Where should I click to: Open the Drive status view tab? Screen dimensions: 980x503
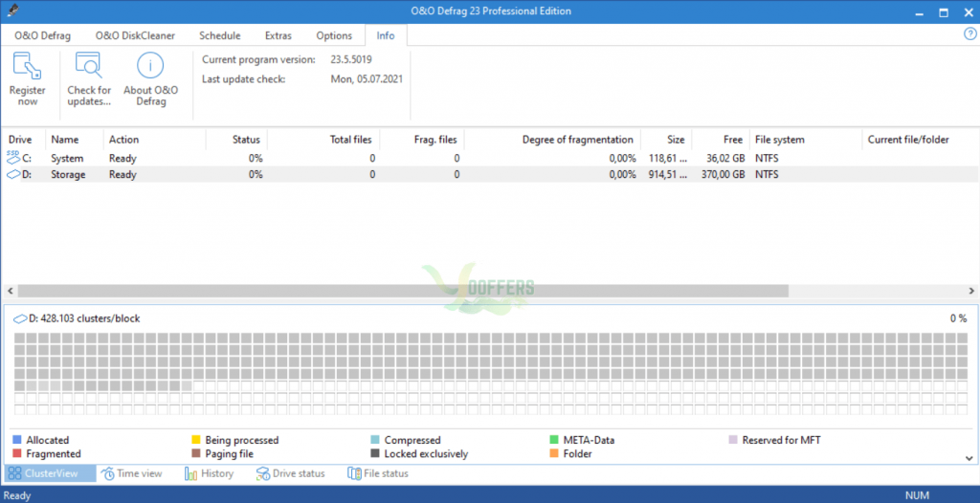291,473
